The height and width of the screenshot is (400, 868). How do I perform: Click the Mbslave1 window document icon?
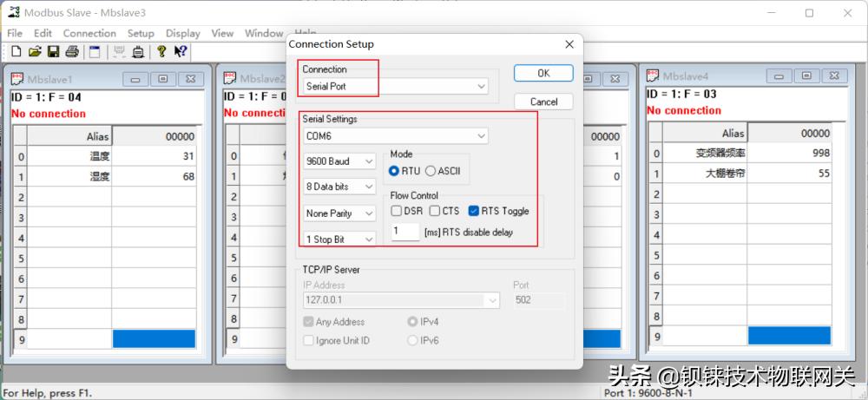point(17,79)
